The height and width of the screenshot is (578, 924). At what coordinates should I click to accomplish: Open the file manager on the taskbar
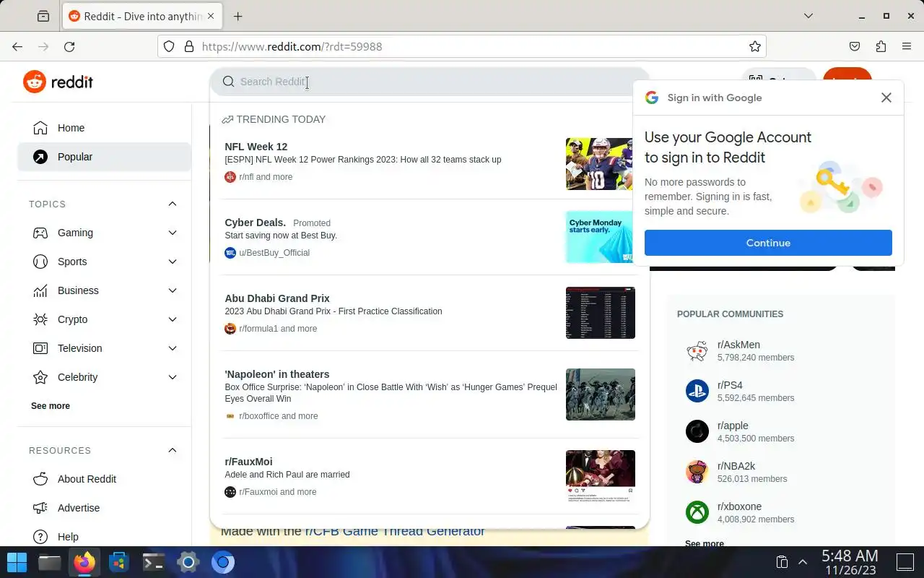50,562
